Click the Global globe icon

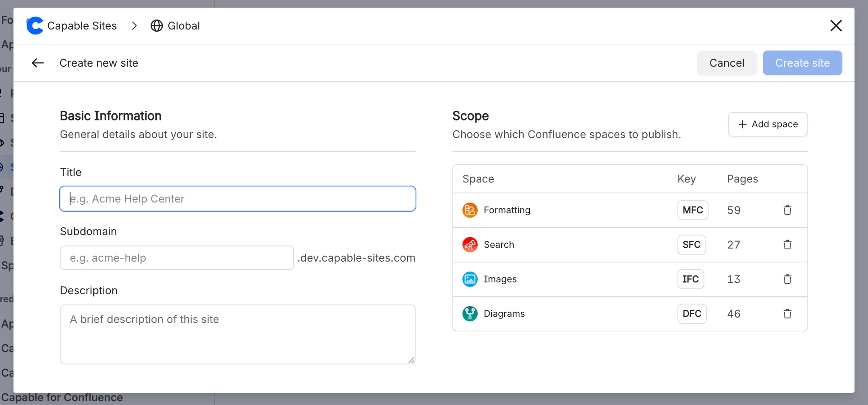click(x=157, y=26)
